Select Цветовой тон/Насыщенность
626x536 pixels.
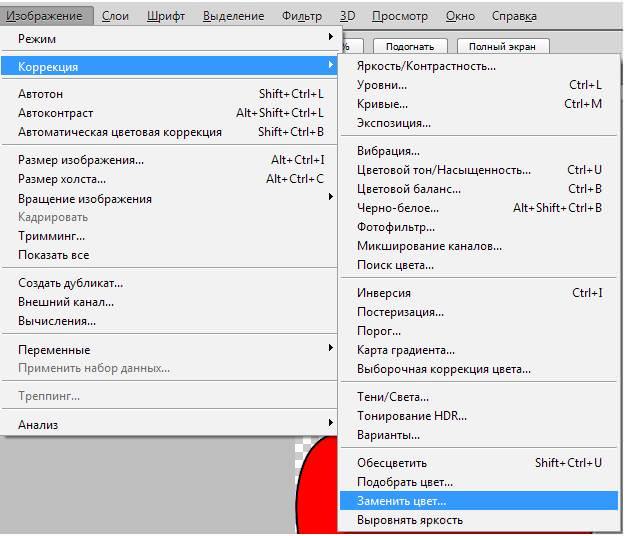[x=478, y=170]
